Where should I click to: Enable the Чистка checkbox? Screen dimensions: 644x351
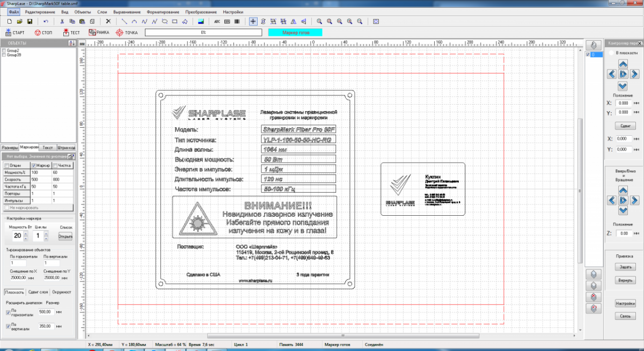click(x=54, y=165)
